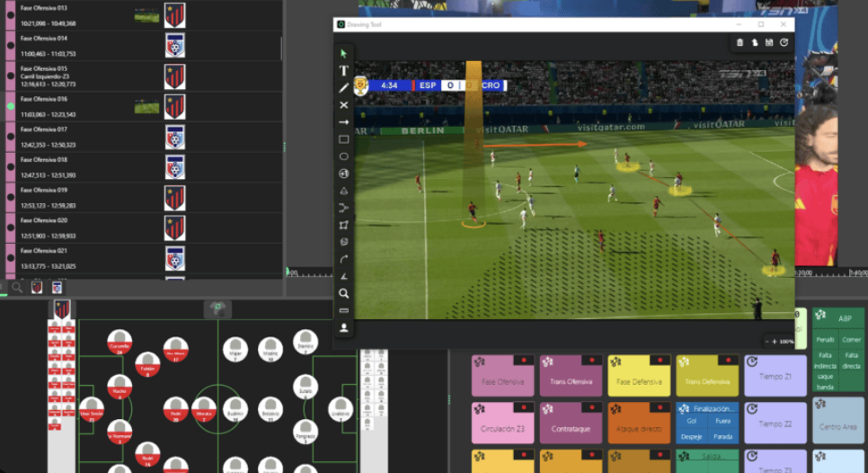This screenshot has height=473, width=868.
Task: Toggle record on Fase Defensiva tag
Action: tap(660, 361)
